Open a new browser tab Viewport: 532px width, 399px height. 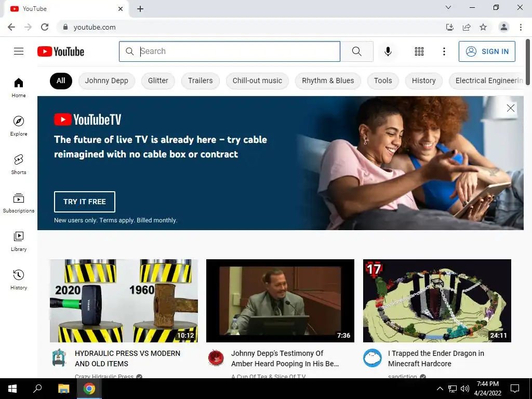[140, 9]
